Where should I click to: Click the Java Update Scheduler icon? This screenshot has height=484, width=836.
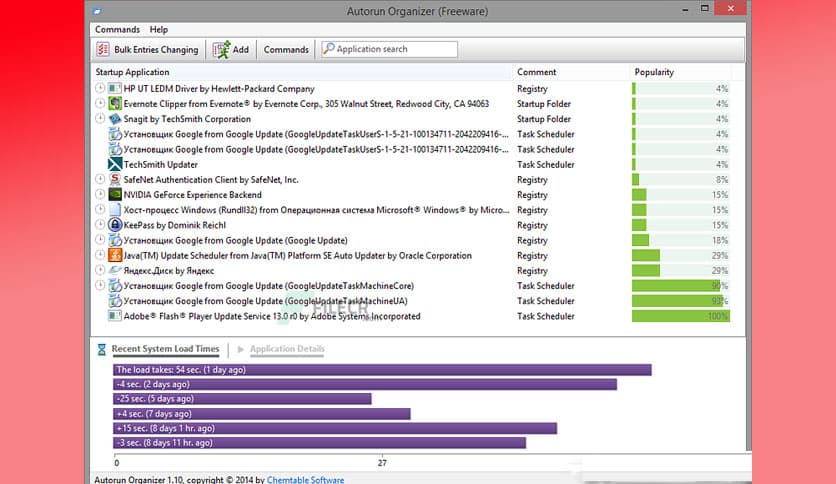click(115, 255)
